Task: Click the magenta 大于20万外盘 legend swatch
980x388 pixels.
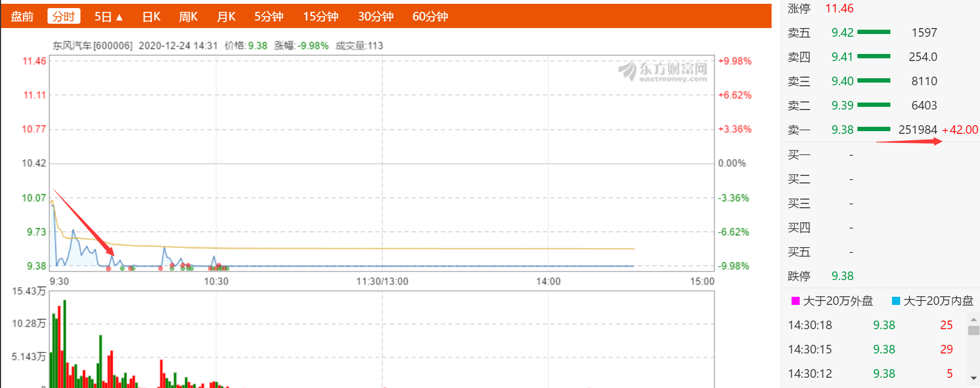Action: [795, 301]
